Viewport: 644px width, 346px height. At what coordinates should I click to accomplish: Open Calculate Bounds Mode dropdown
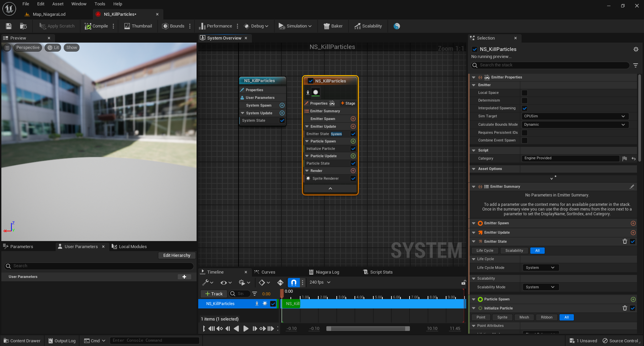[x=575, y=125]
